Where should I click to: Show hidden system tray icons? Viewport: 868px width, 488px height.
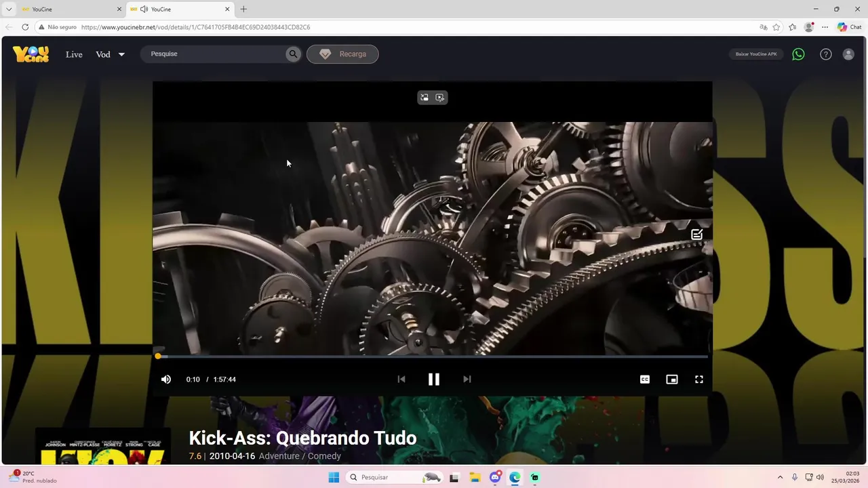(x=780, y=478)
